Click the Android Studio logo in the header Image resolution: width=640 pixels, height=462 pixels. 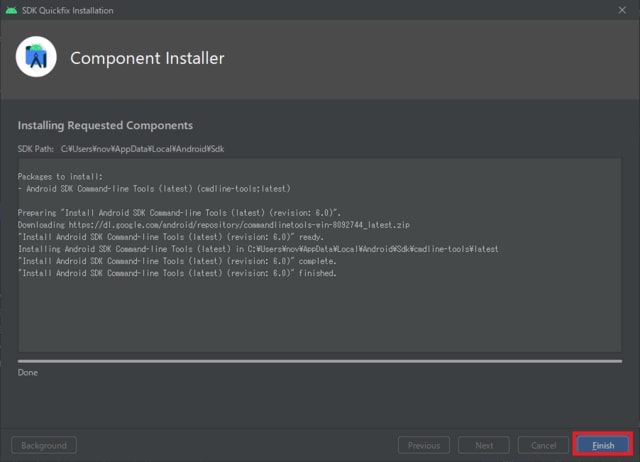point(36,57)
